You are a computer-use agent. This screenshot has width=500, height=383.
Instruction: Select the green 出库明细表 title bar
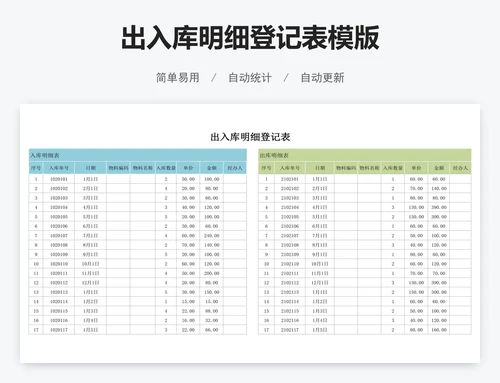pos(365,155)
